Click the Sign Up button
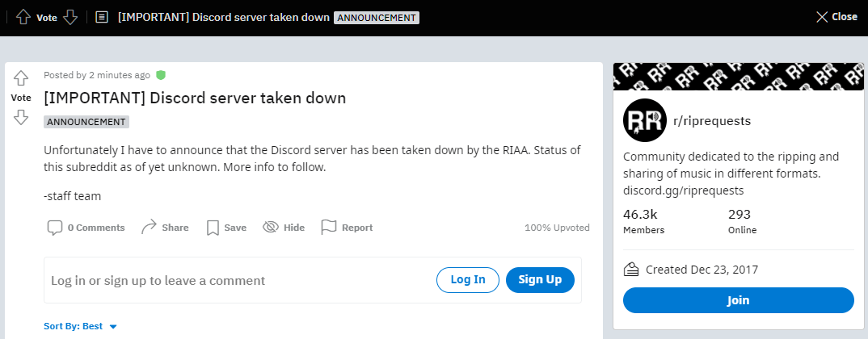Screen dimensions: 868x339 (x=540, y=280)
